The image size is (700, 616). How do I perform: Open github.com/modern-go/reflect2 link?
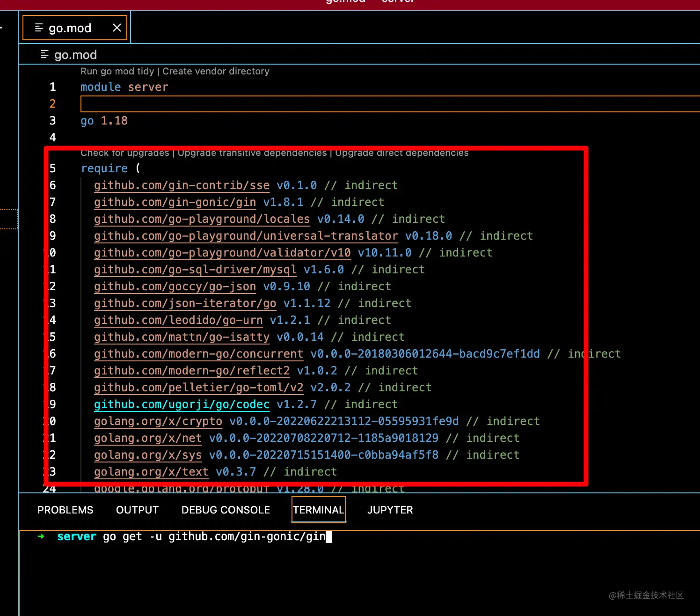point(192,371)
